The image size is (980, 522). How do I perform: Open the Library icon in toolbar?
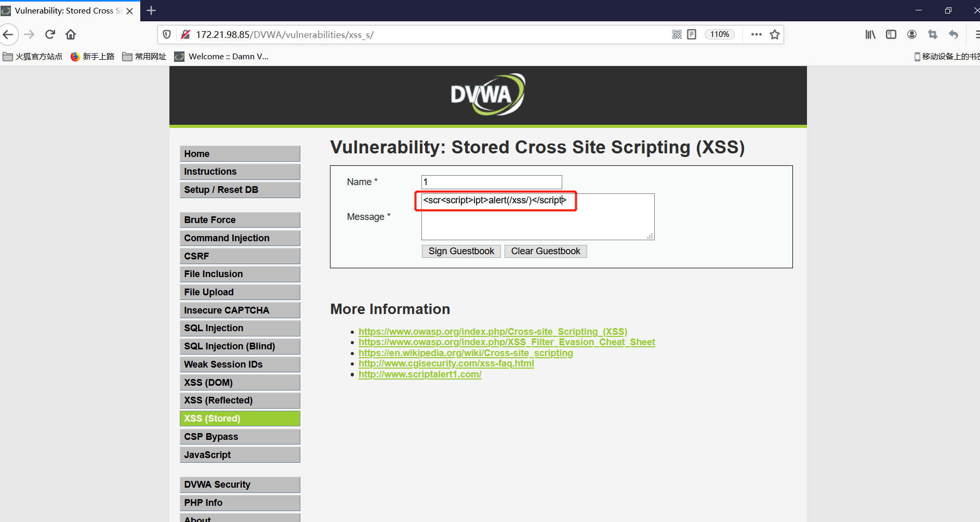(870, 34)
